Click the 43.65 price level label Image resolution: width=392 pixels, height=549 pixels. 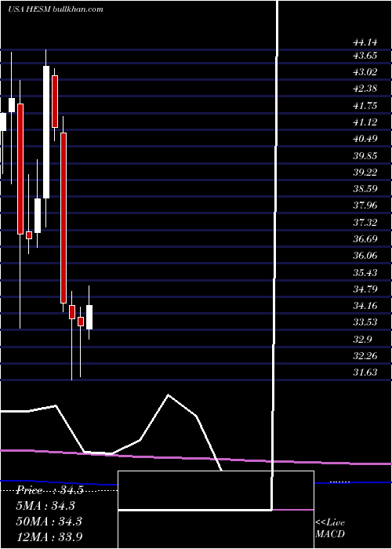(x=365, y=55)
